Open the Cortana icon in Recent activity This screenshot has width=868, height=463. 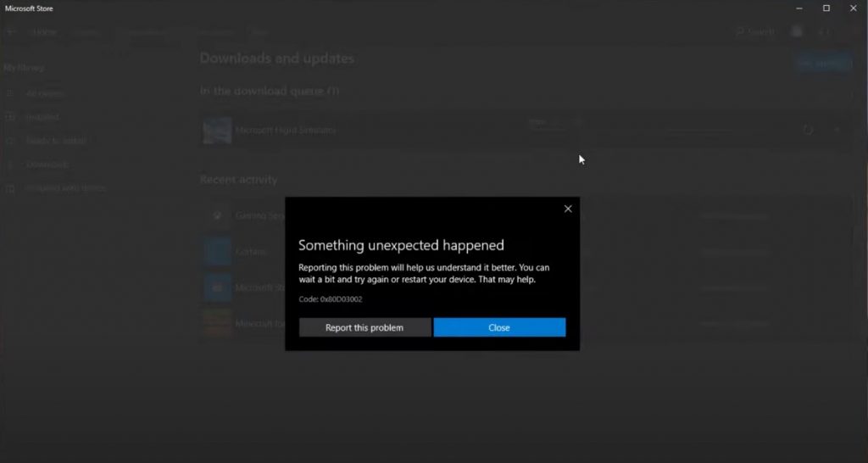(x=217, y=252)
